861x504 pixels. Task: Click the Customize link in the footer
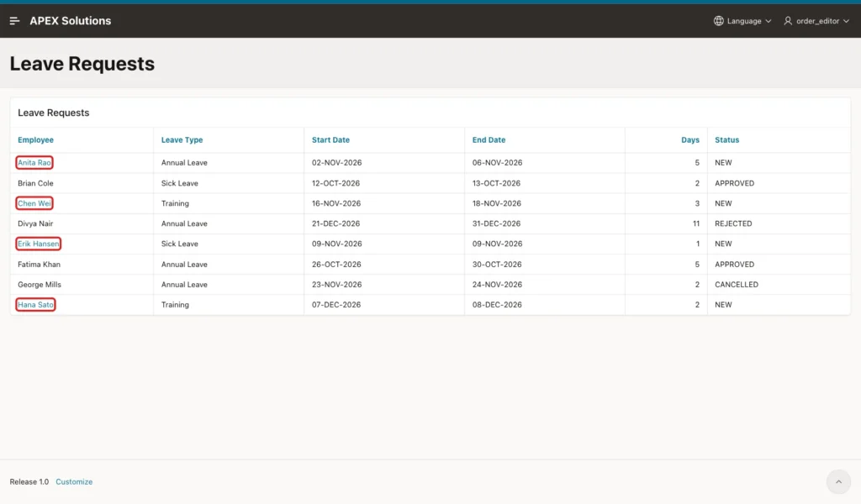74,482
